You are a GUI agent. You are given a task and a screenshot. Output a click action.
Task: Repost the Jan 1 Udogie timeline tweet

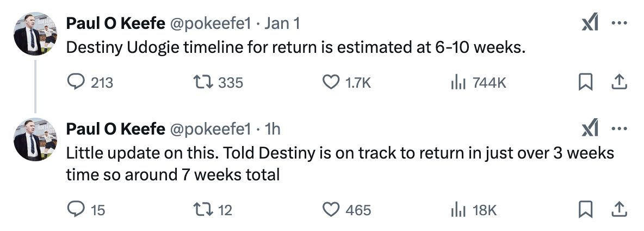click(x=218, y=83)
